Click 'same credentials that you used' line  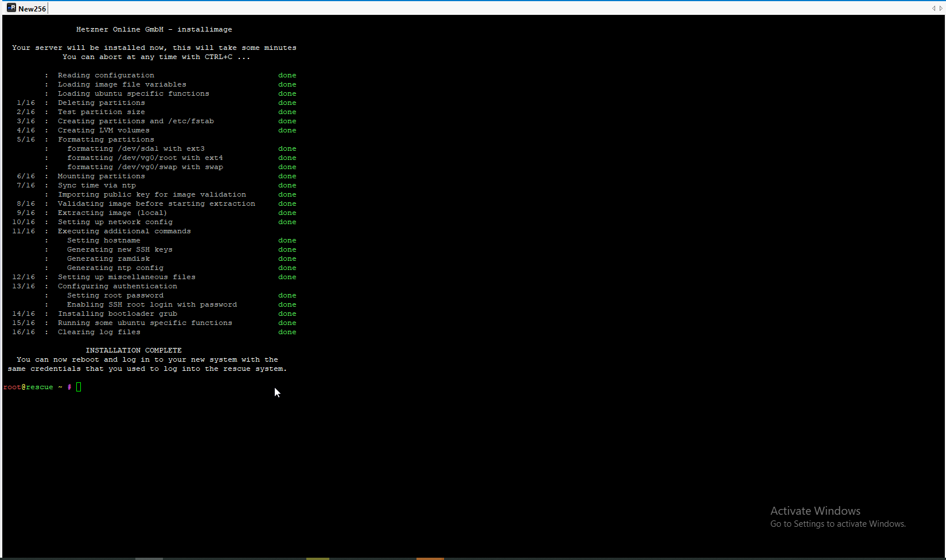pos(147,369)
